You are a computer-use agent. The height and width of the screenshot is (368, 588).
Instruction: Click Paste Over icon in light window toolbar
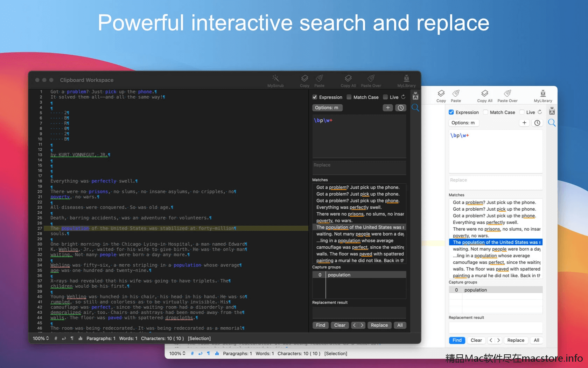(x=507, y=94)
